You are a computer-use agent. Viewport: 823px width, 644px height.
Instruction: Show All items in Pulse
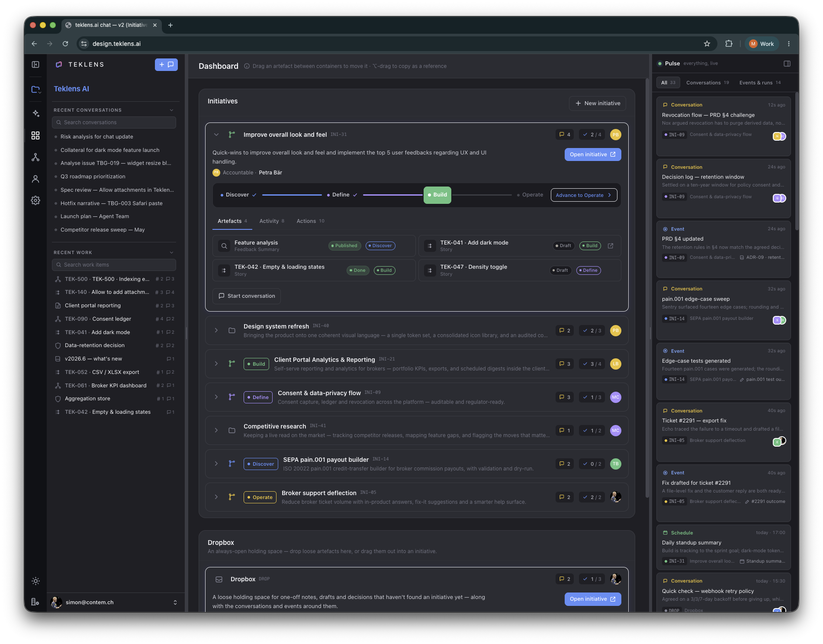click(x=668, y=83)
